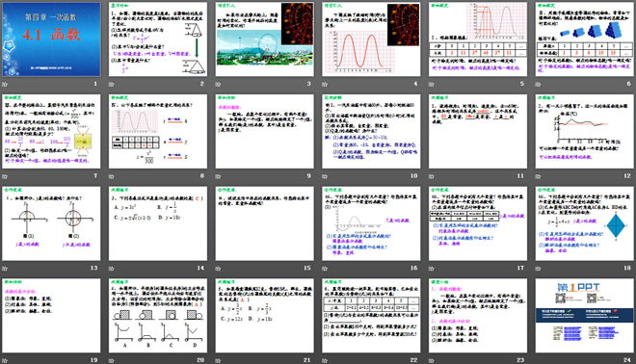Click the star icon under slide 24
Image resolution: width=636 pixels, height=364 pixels.
(539, 360)
